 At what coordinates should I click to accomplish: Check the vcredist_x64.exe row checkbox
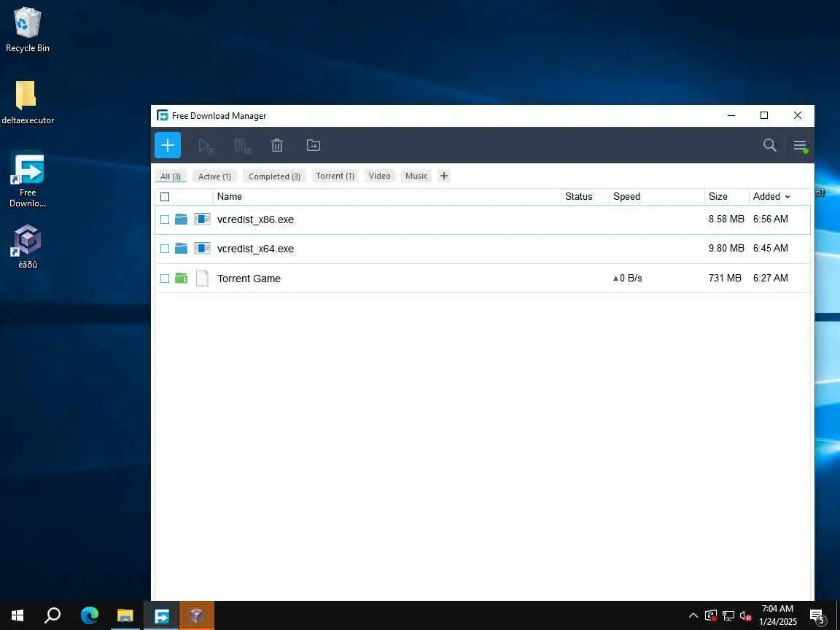pos(165,249)
